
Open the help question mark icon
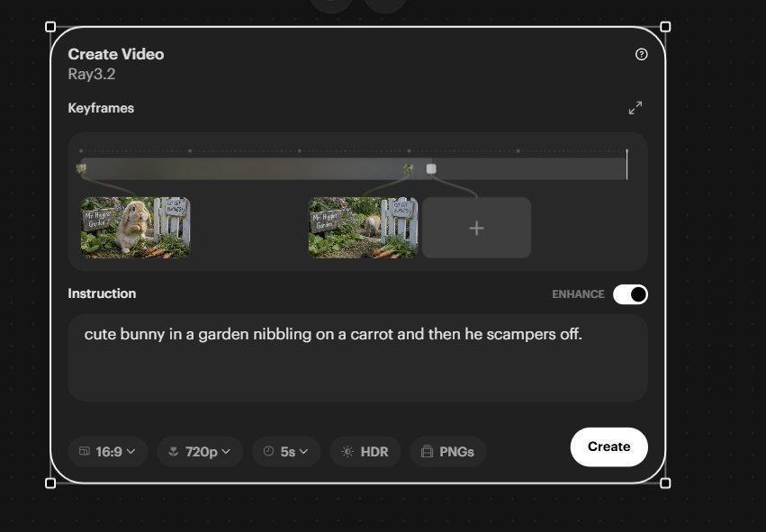(x=641, y=54)
